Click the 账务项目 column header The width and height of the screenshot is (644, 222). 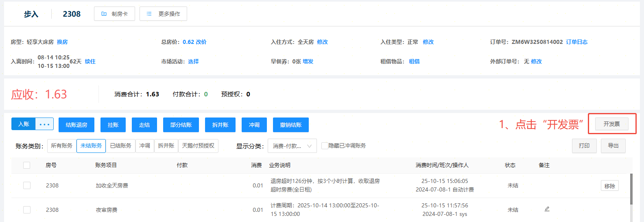(106, 165)
